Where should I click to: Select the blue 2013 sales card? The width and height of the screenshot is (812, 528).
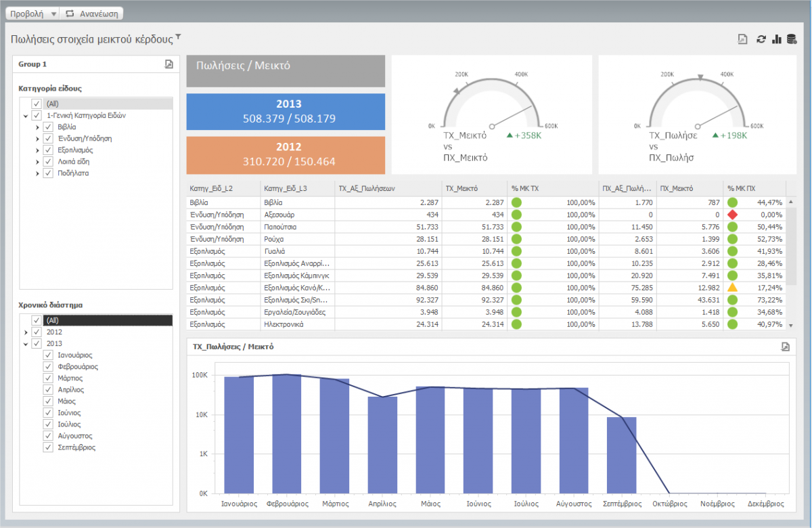point(286,112)
